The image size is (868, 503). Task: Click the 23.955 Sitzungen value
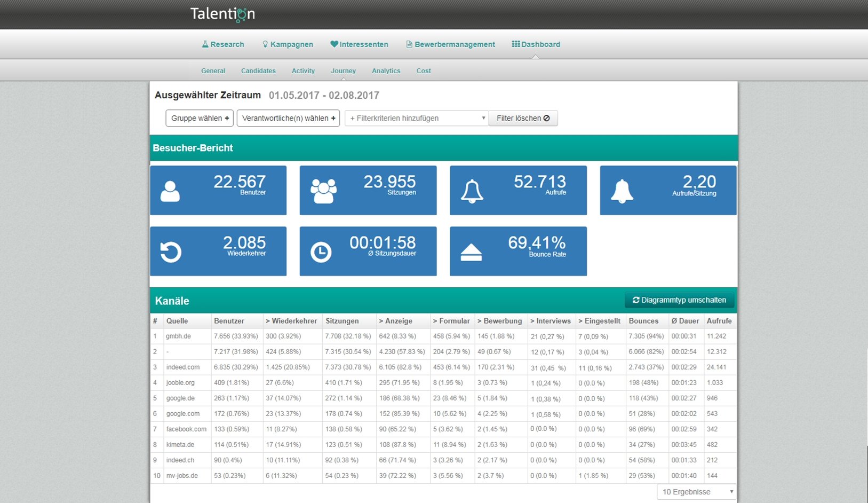pyautogui.click(x=389, y=182)
